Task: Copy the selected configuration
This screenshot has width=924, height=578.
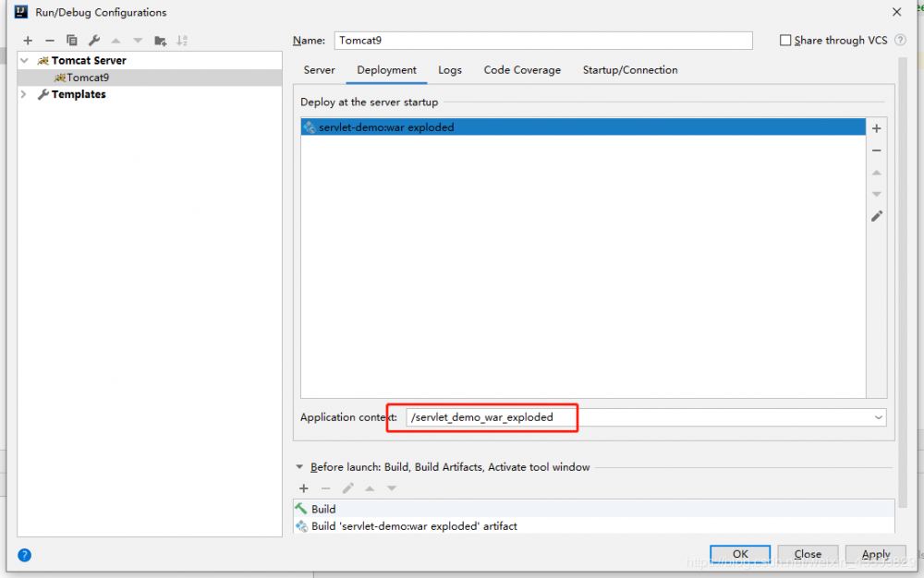Action: [x=72, y=41]
